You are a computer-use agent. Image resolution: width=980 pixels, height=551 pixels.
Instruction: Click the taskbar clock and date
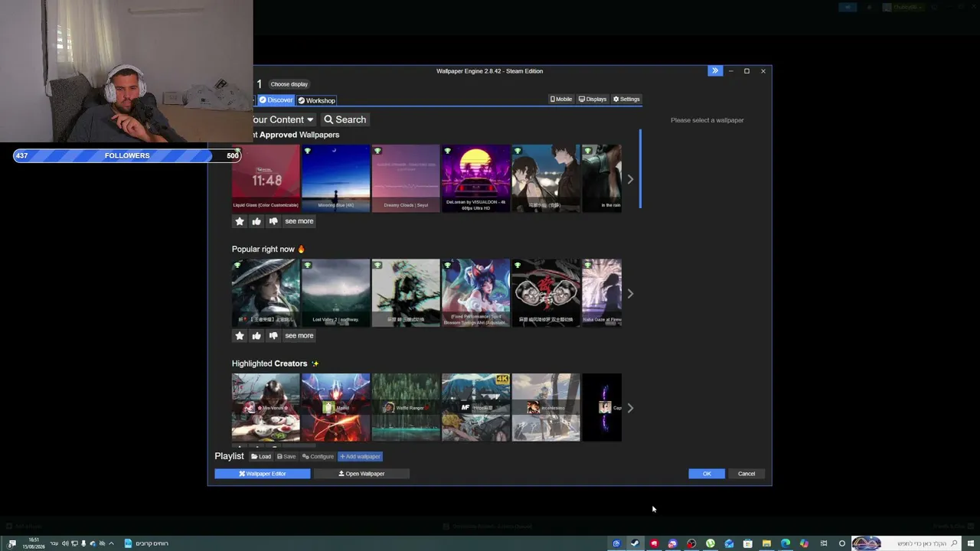pyautogui.click(x=34, y=543)
